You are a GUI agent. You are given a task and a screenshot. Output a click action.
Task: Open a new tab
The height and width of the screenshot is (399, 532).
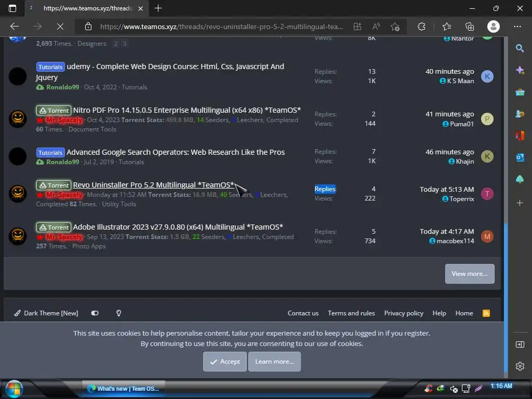(158, 8)
